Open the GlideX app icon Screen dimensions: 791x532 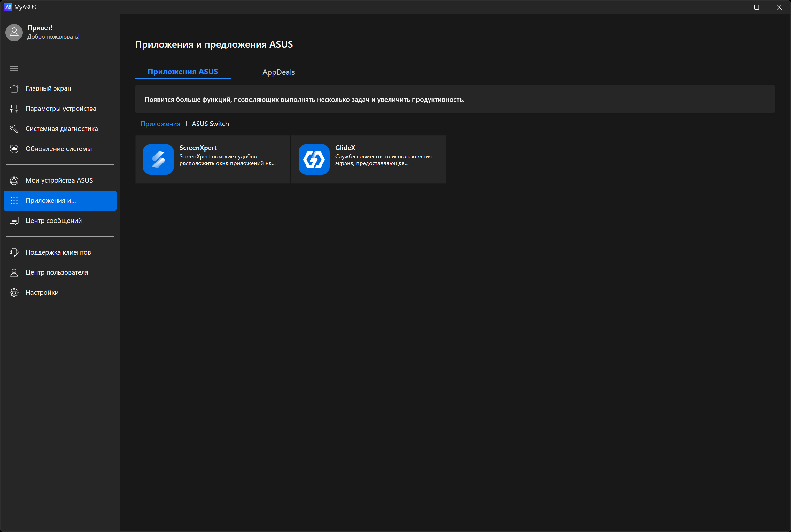click(x=314, y=159)
